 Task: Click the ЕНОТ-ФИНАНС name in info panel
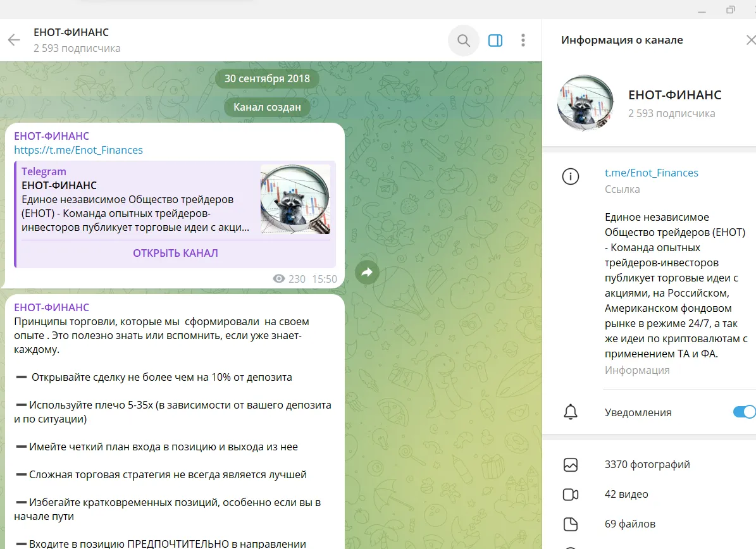(x=674, y=95)
